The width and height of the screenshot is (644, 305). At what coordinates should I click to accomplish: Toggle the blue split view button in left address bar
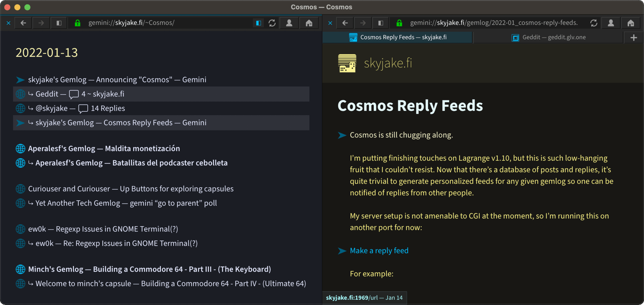coord(259,23)
